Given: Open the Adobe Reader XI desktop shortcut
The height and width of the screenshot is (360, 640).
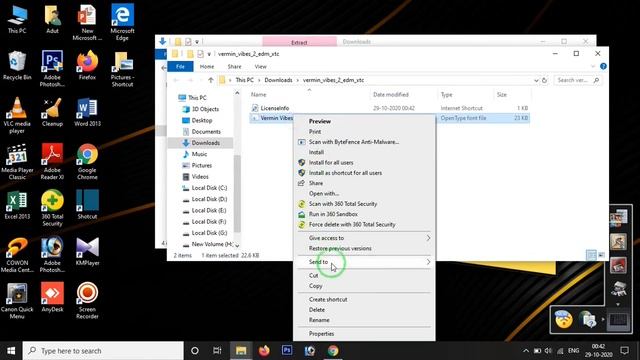Looking at the screenshot, I should [x=52, y=162].
